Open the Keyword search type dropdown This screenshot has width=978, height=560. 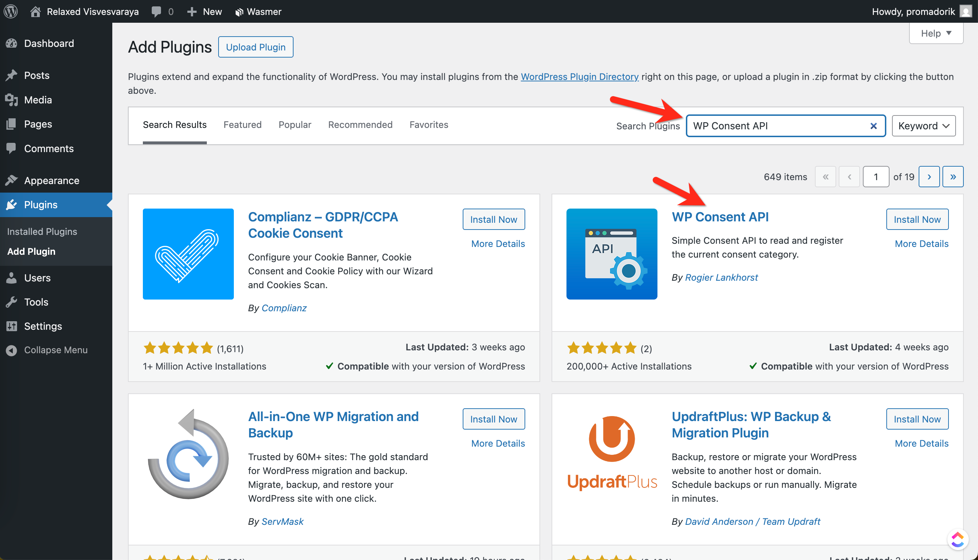(923, 126)
